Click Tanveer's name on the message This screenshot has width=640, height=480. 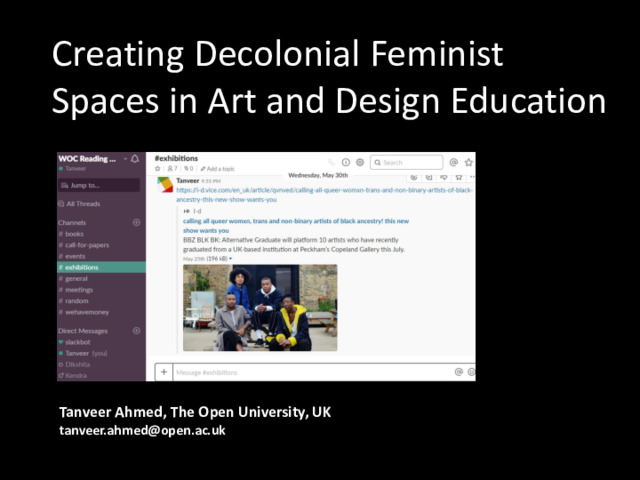[188, 180]
